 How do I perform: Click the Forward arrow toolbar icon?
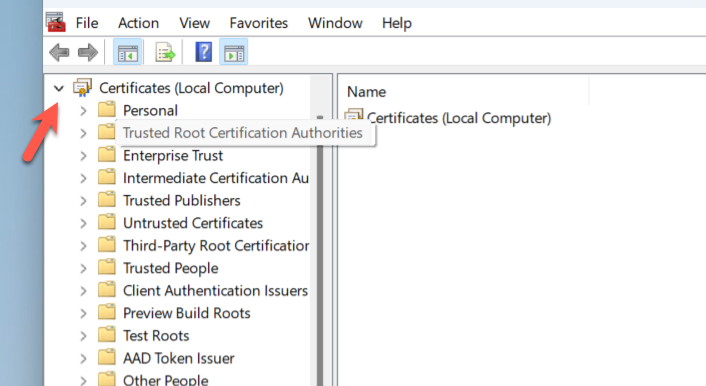click(x=88, y=52)
